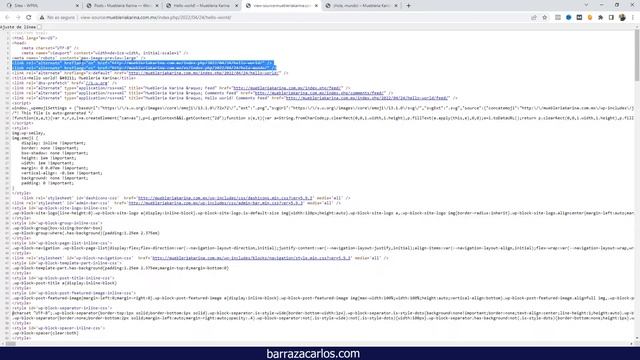Click the blue circular extension icon
This screenshot has width=640, height=360.
click(569, 18)
